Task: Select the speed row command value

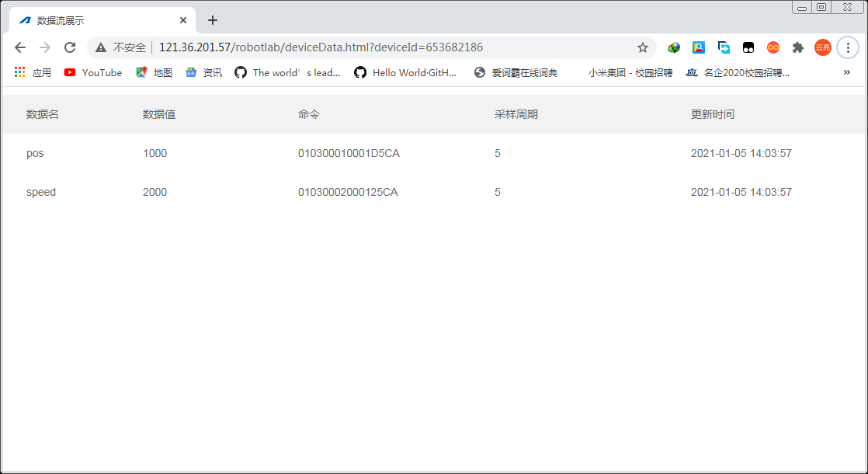Action: 348,192
